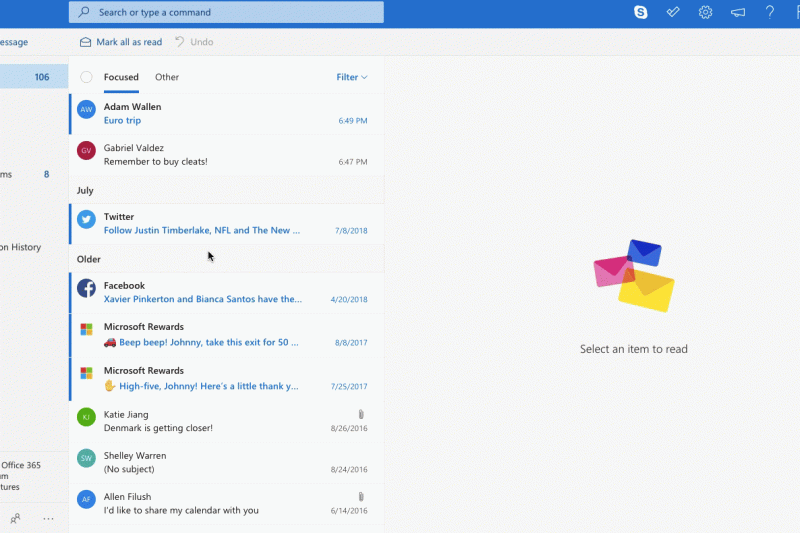Viewport: 800px width, 533px height.
Task: Click Gabriel Valdez's GV avatar
Action: 86,150
